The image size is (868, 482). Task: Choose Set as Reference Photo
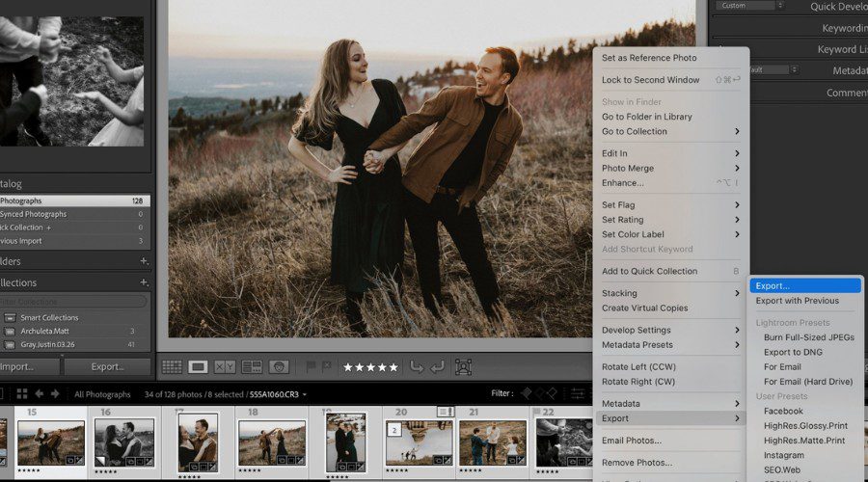[x=671, y=58]
